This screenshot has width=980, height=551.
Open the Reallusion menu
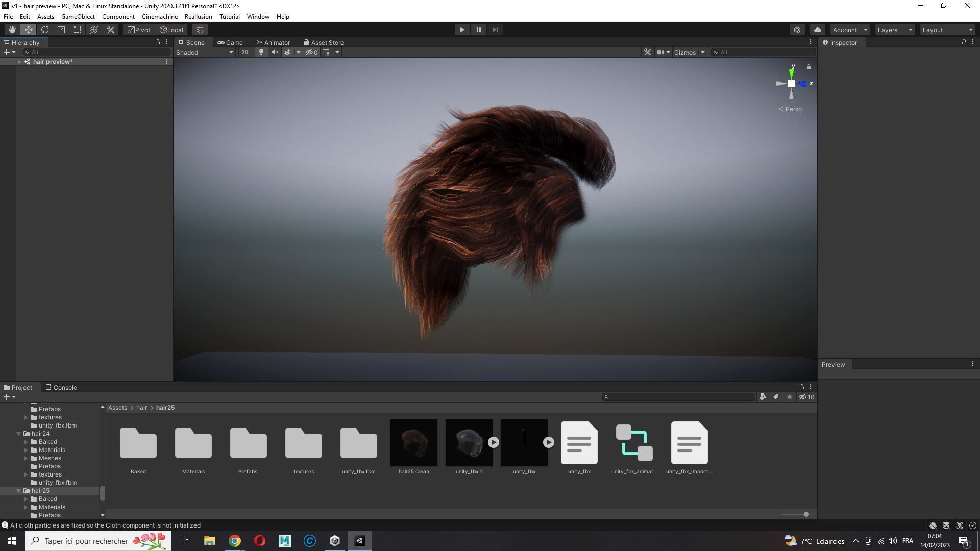198,17
